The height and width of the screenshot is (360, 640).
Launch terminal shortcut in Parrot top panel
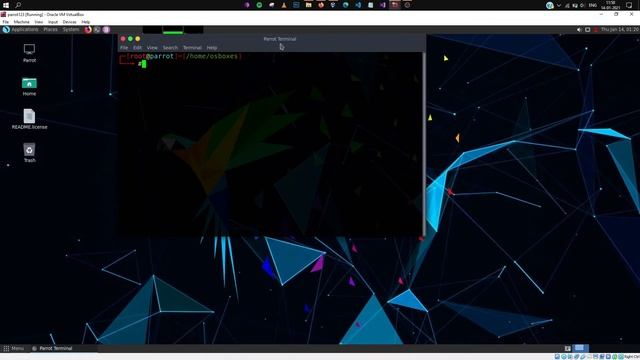pos(97,29)
